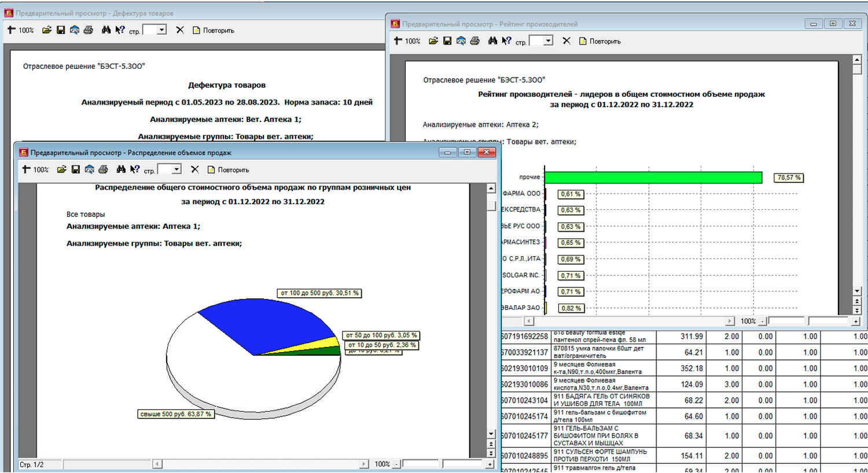Email send icon in Рейтинг производителей window
Viewport: 868px width, 473px height.
pyautogui.click(x=461, y=41)
